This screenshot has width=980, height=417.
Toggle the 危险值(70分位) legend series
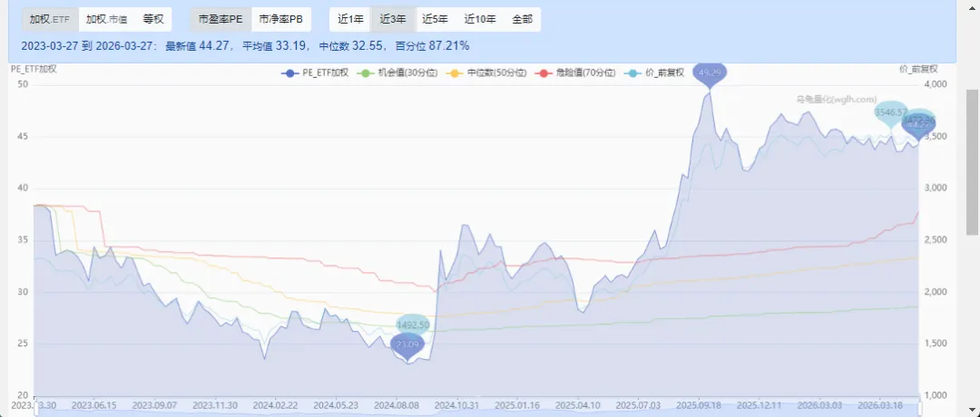pos(575,73)
